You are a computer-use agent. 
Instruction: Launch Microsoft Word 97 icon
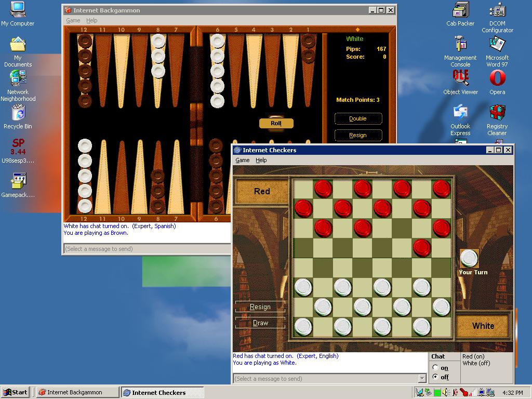[x=497, y=45]
